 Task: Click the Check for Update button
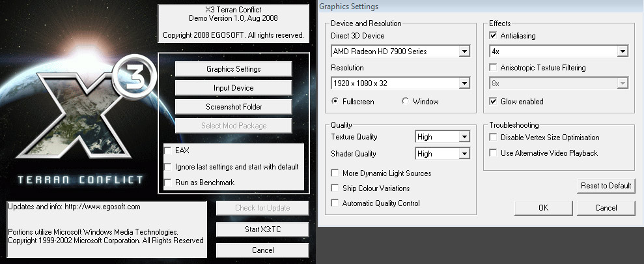pos(262,208)
